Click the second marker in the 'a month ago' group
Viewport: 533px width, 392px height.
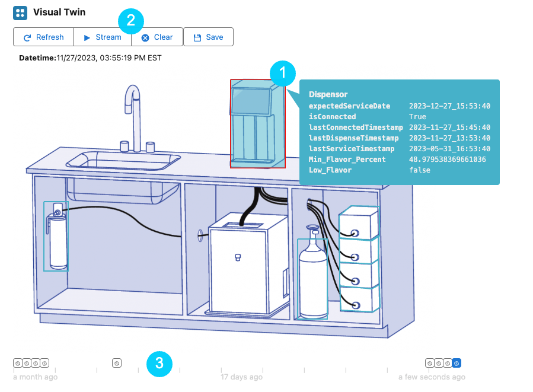click(27, 363)
